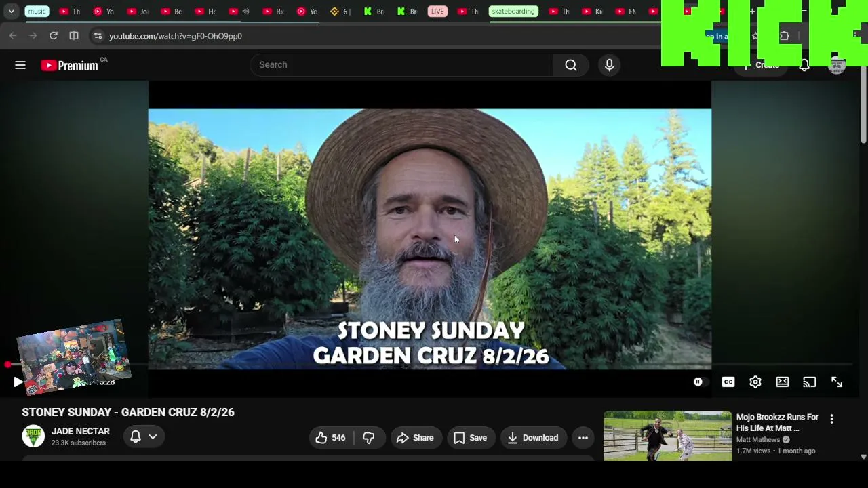868x488 pixels.
Task: Switch to the 'Jo' YouTube tab
Action: click(136, 12)
